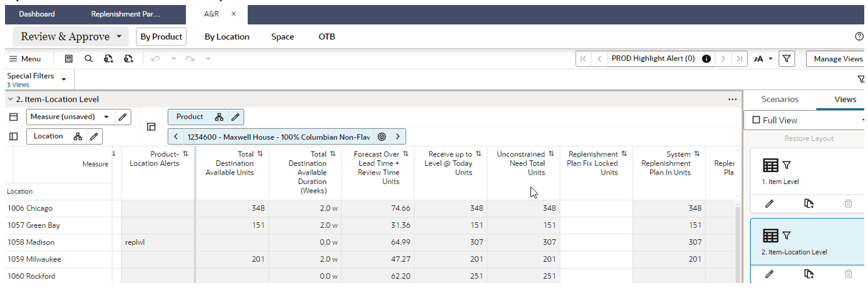Click target icon beside Maxwell House product
868x293 pixels.
pos(381,136)
